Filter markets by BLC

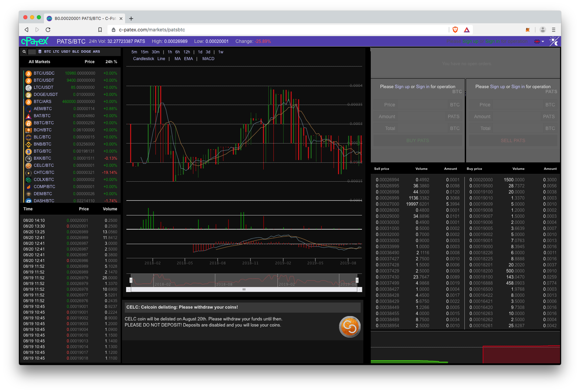[x=76, y=52]
